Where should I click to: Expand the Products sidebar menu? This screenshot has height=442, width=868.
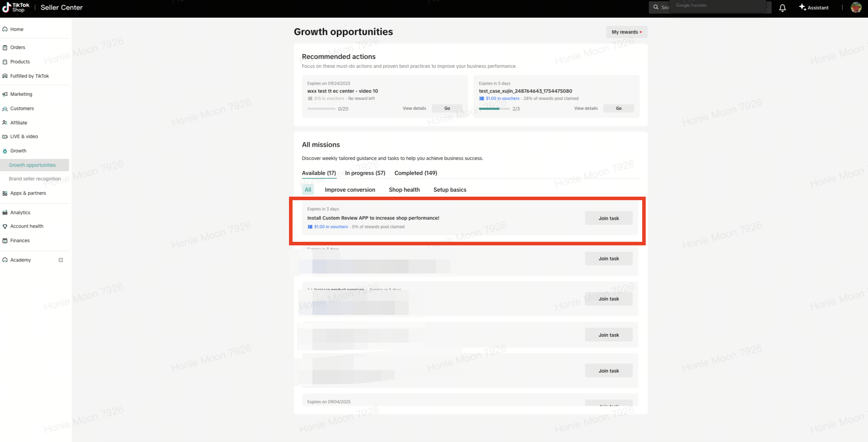point(20,62)
